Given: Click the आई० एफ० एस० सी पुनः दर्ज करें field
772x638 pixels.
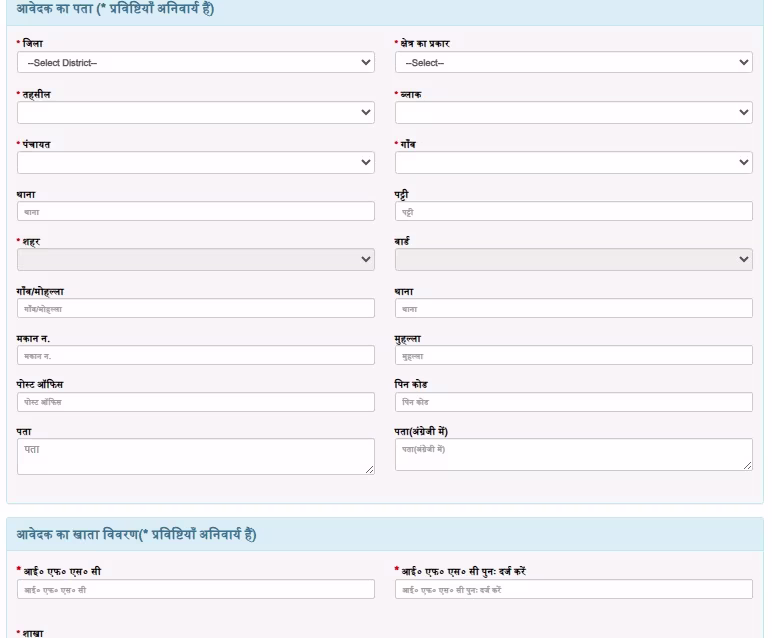Looking at the screenshot, I should 573,590.
